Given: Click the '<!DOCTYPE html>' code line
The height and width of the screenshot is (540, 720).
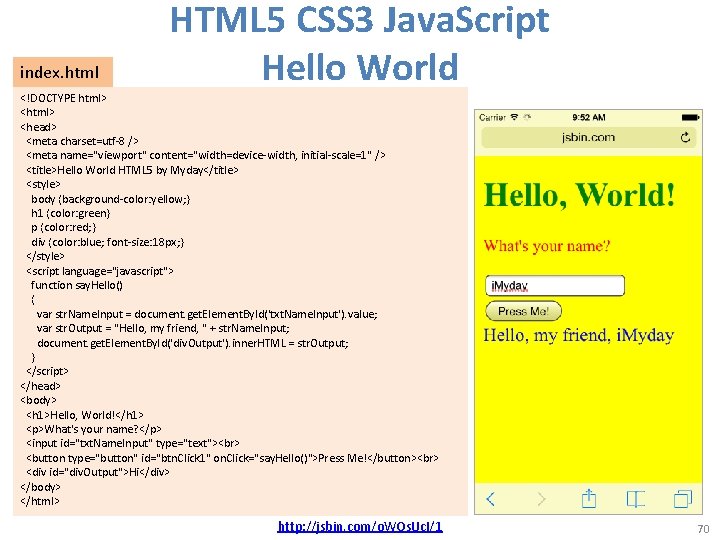Looking at the screenshot, I should coord(63,98).
